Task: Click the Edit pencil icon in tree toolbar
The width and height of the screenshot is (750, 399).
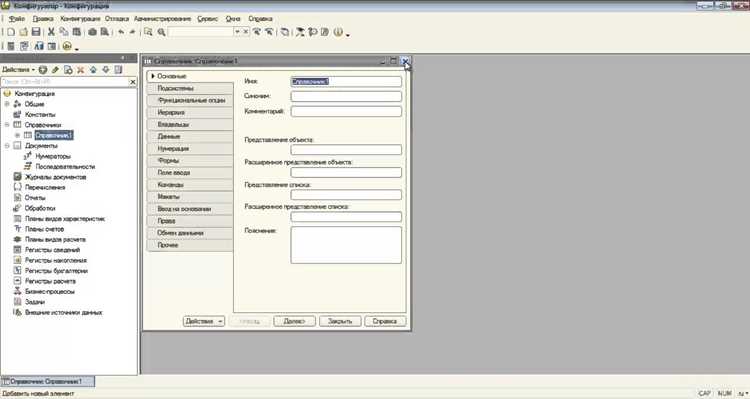Action: coord(55,70)
